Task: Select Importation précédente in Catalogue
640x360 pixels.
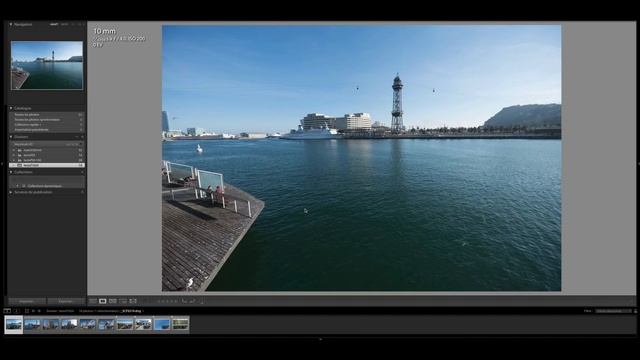Action: [x=47, y=130]
